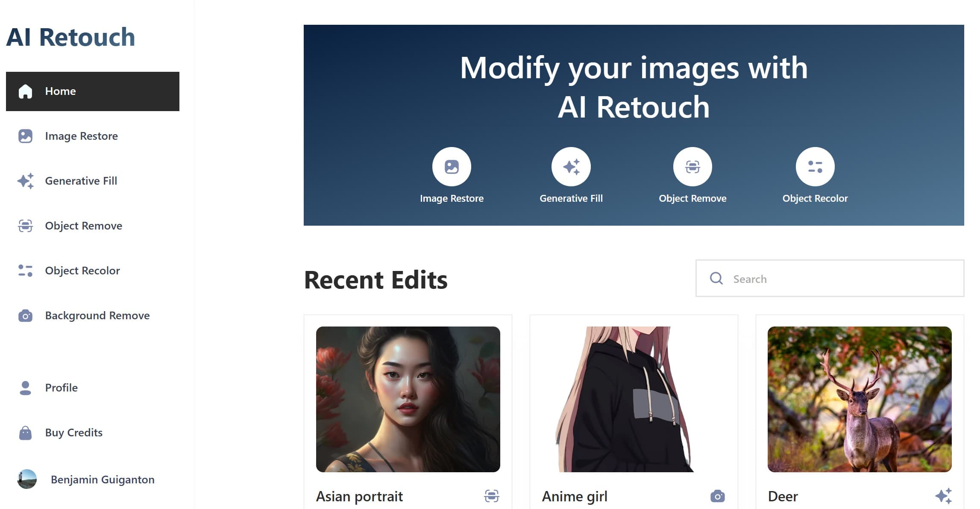Open Buy Credits page
980x509 pixels.
(73, 433)
